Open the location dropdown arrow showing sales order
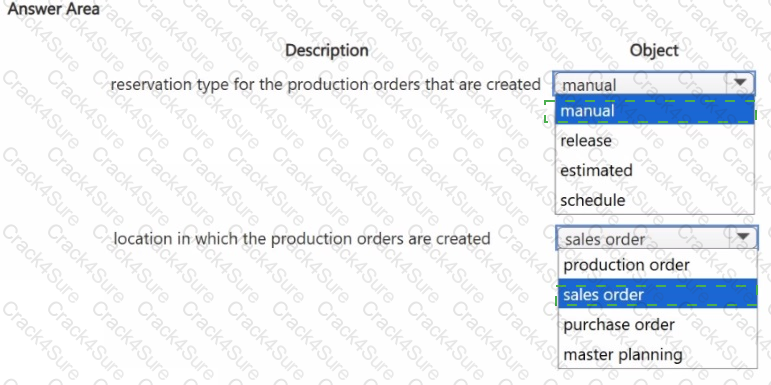771x385 pixels. pyautogui.click(x=743, y=238)
